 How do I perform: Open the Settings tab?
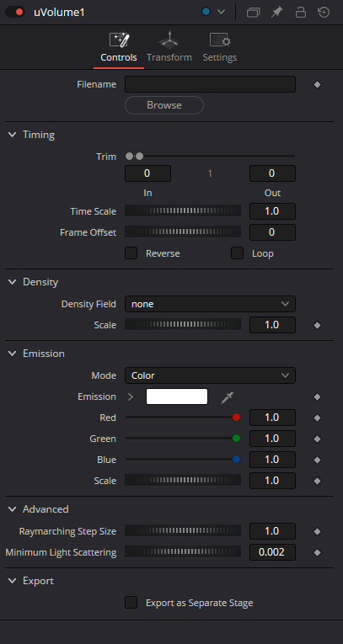point(220,48)
